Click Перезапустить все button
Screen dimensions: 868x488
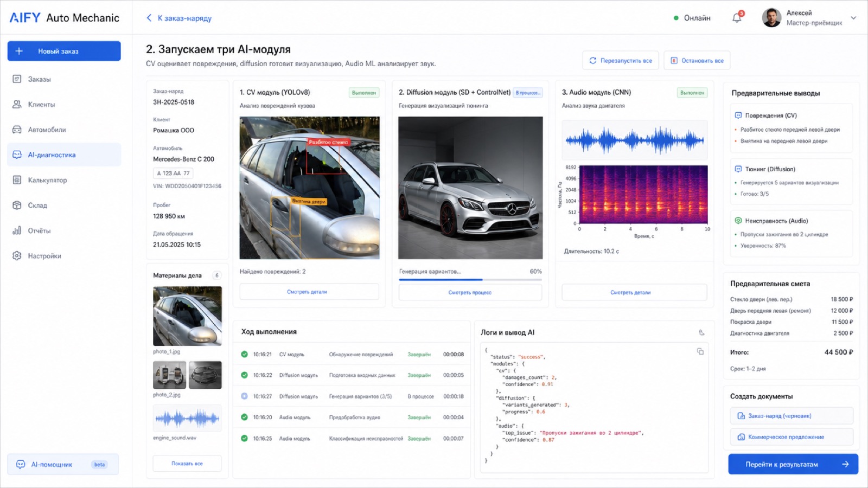[x=621, y=61]
